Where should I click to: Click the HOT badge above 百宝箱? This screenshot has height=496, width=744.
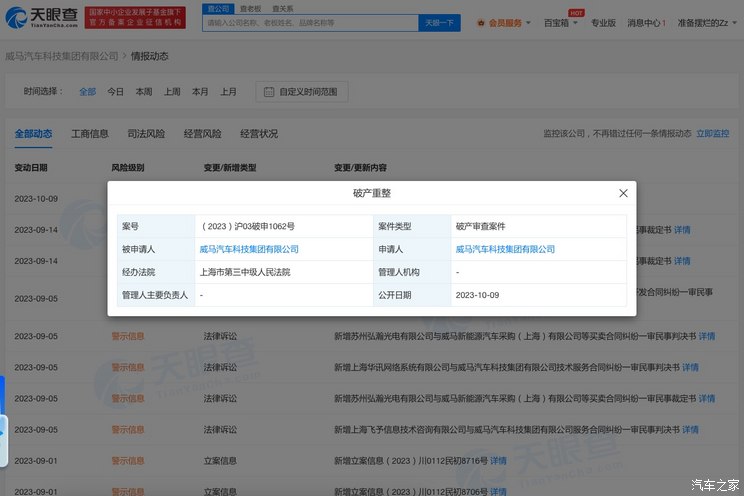tap(576, 13)
